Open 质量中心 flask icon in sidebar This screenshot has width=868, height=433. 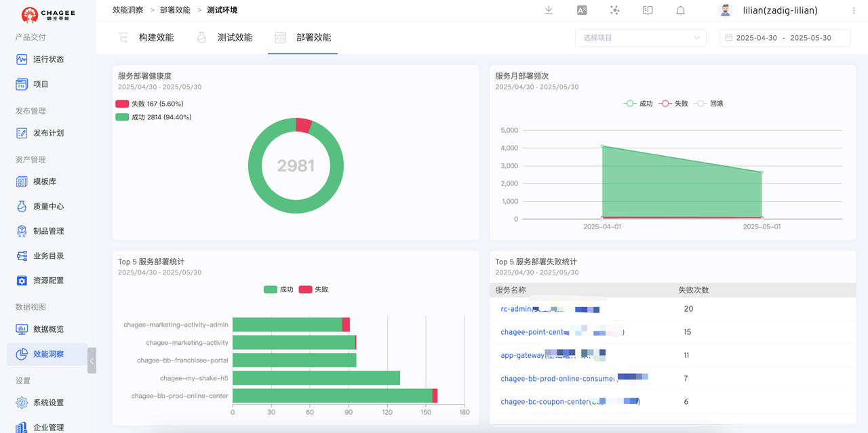(x=22, y=207)
